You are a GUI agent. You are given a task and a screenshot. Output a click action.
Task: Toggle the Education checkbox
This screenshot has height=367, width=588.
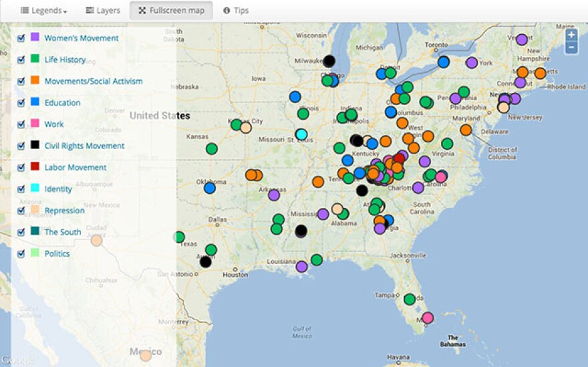(21, 103)
